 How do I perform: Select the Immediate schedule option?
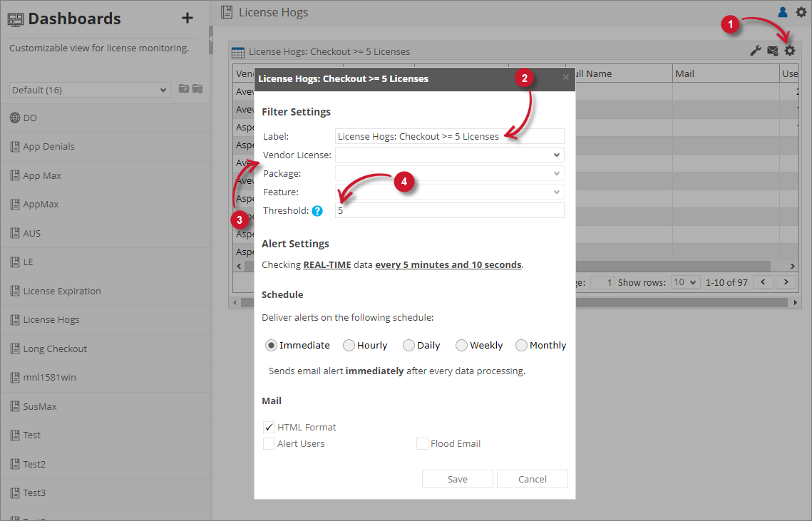[271, 346]
